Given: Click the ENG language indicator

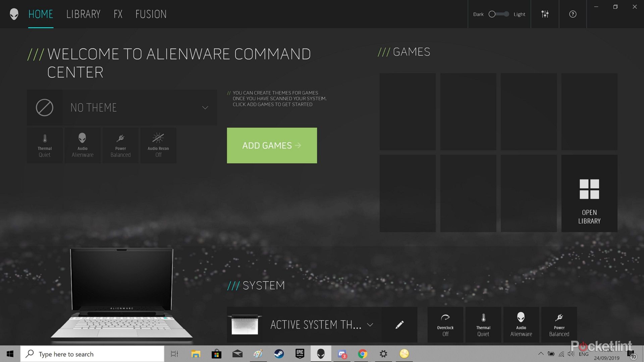Looking at the screenshot, I should coord(584,354).
